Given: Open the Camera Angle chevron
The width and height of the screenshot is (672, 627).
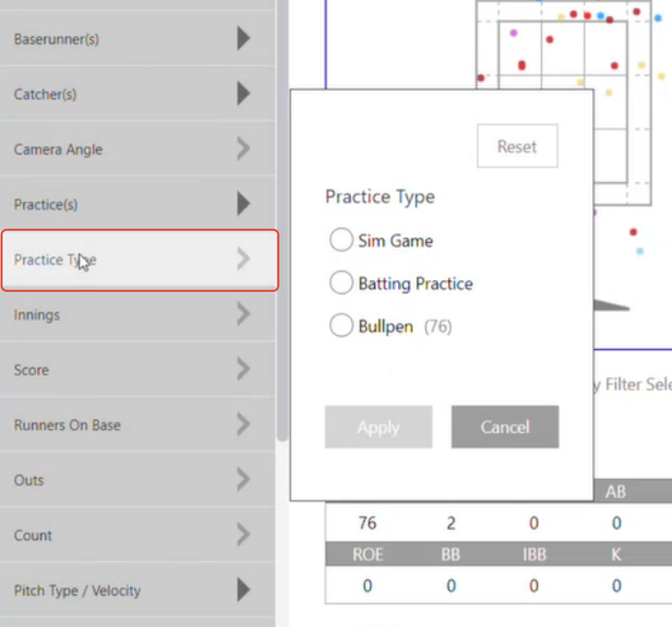Looking at the screenshot, I should coord(243,149).
